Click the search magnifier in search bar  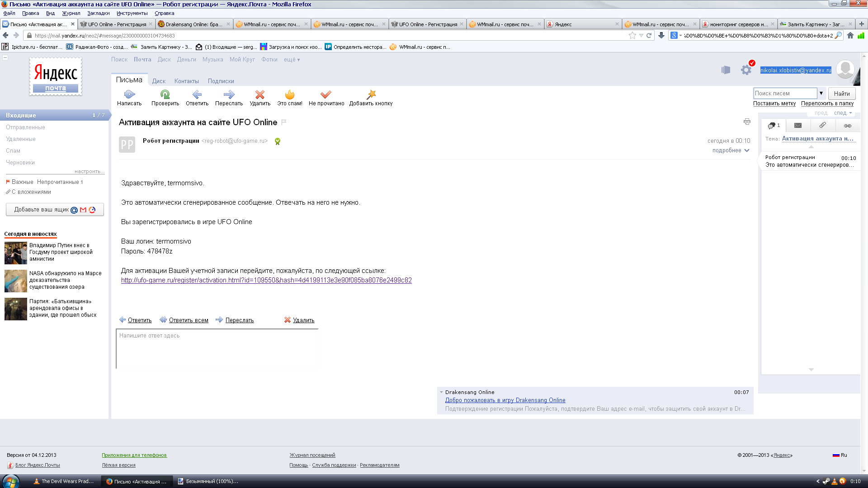pyautogui.click(x=838, y=36)
